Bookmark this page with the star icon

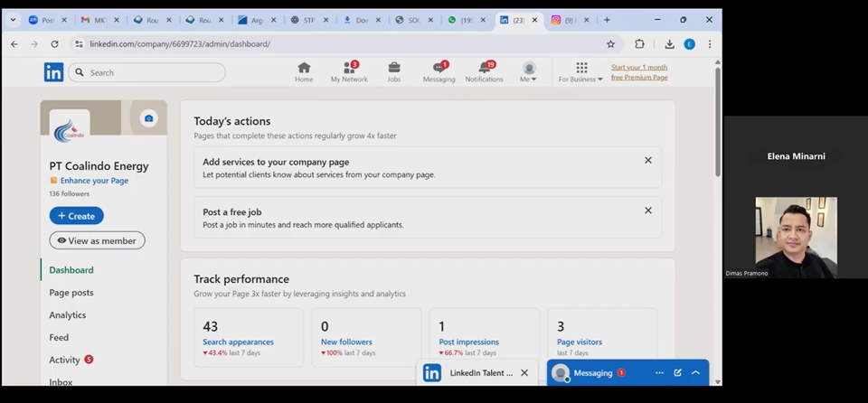pos(610,44)
